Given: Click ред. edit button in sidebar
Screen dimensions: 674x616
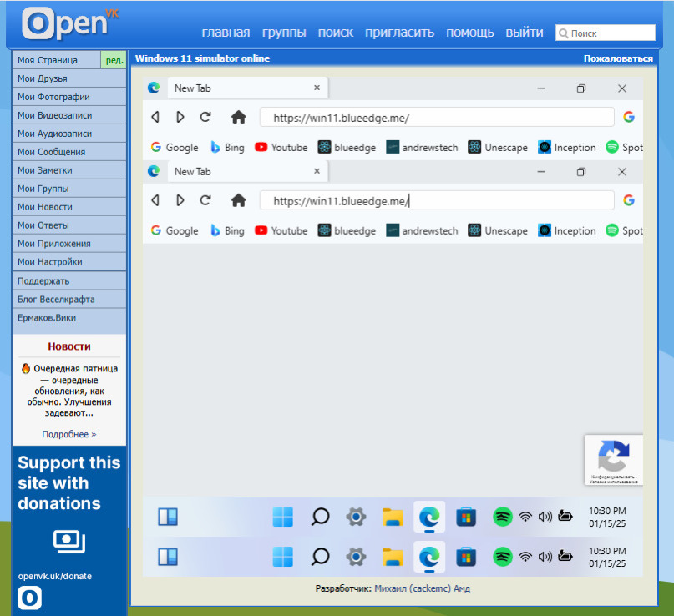Looking at the screenshot, I should (x=114, y=60).
